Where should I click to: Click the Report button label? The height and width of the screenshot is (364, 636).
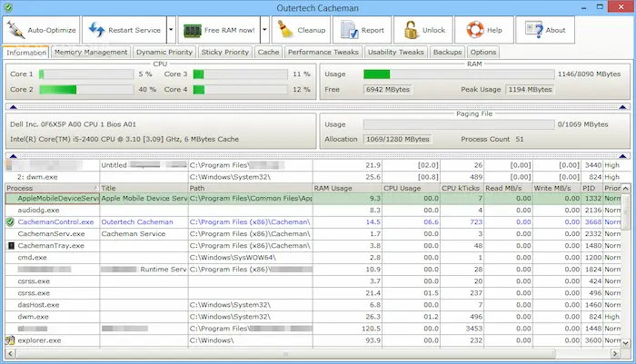(373, 30)
